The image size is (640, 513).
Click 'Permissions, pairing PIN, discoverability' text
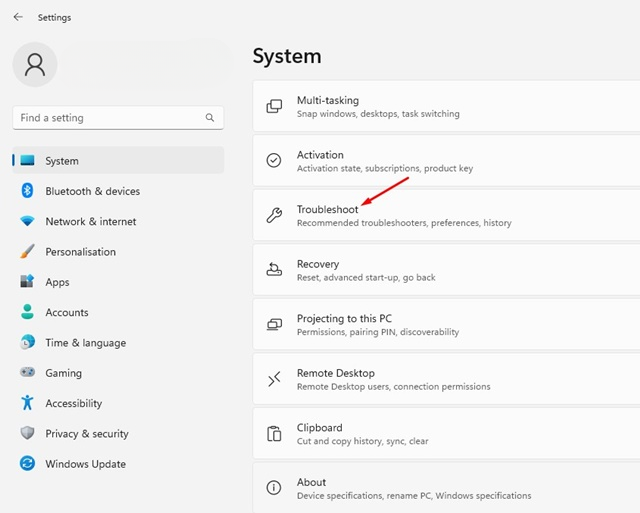coord(378,332)
